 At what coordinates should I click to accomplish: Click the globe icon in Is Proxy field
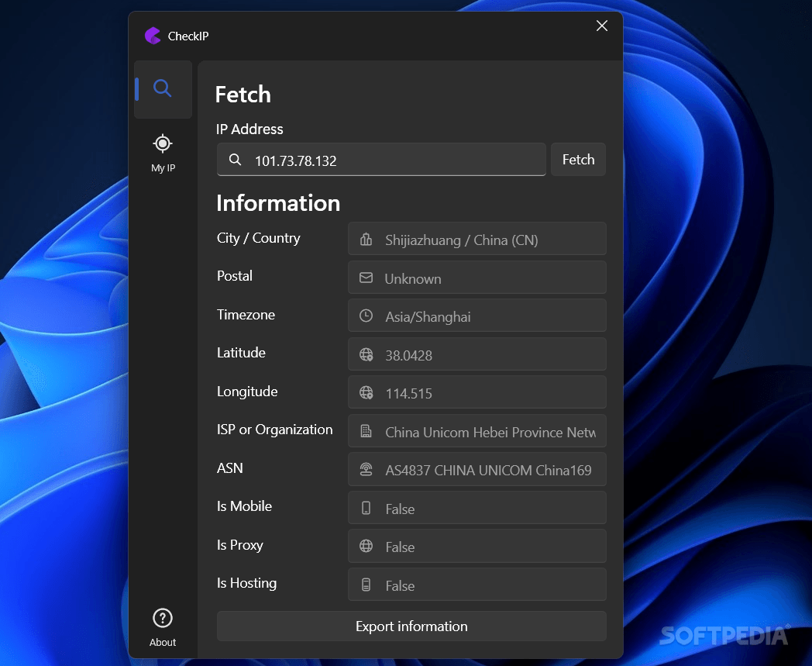(366, 546)
